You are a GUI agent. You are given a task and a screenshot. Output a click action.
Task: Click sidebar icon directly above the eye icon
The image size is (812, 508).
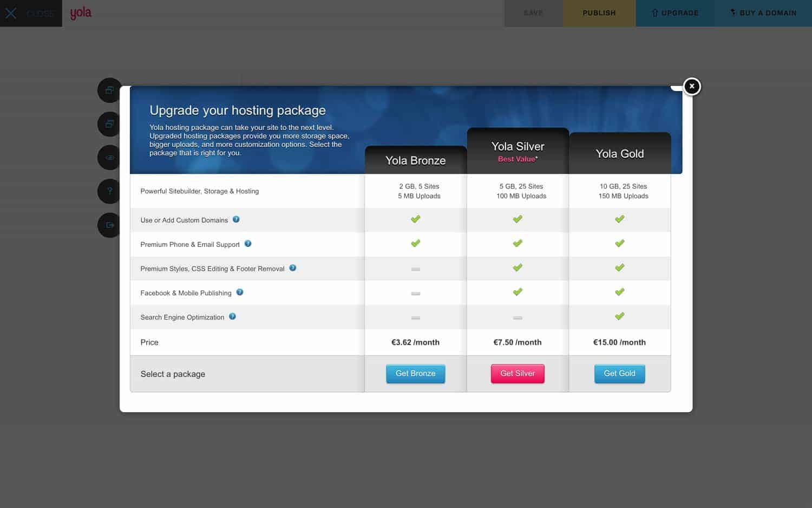click(x=109, y=124)
